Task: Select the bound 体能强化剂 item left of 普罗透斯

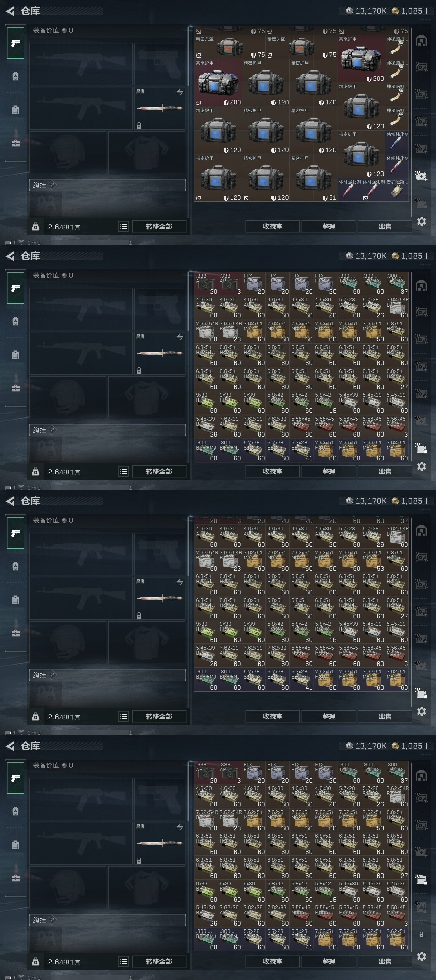Action: click(373, 189)
